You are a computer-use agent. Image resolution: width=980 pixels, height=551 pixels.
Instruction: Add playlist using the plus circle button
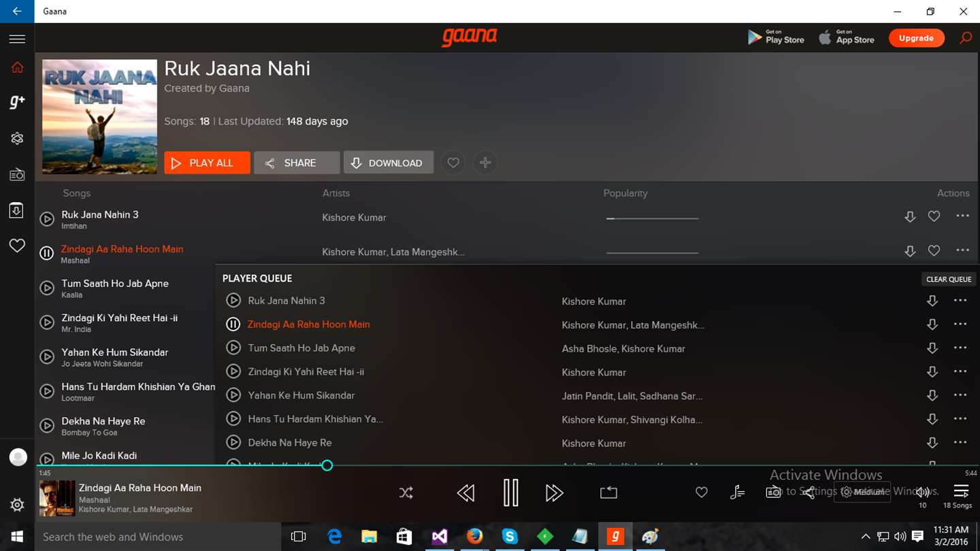pos(485,163)
